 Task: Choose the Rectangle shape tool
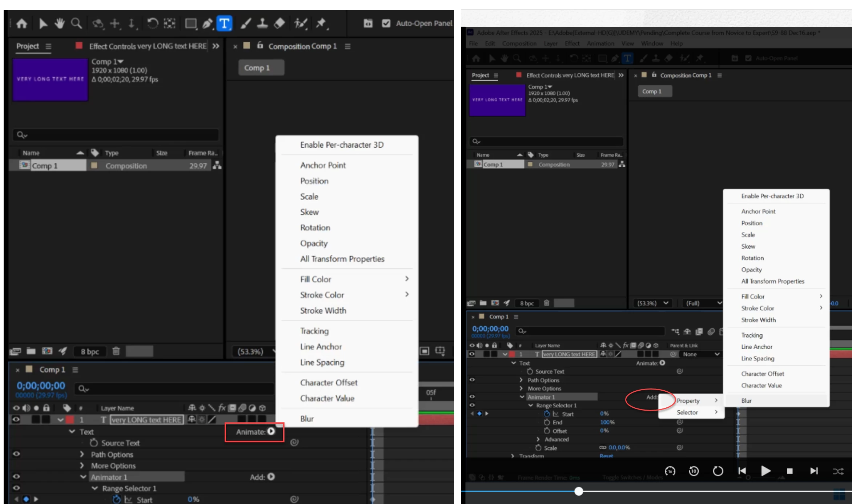click(x=190, y=24)
